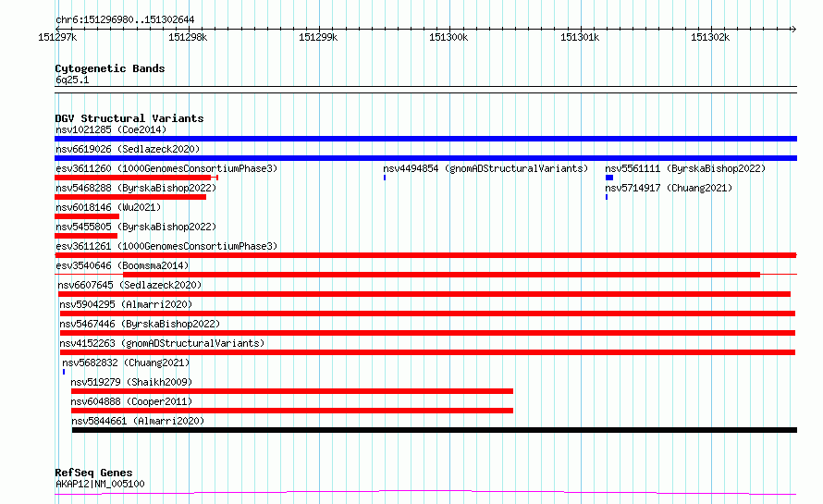823x504 pixels.
Task: Open nsv5682832 (Chuang2021) label
Action: click(x=126, y=363)
